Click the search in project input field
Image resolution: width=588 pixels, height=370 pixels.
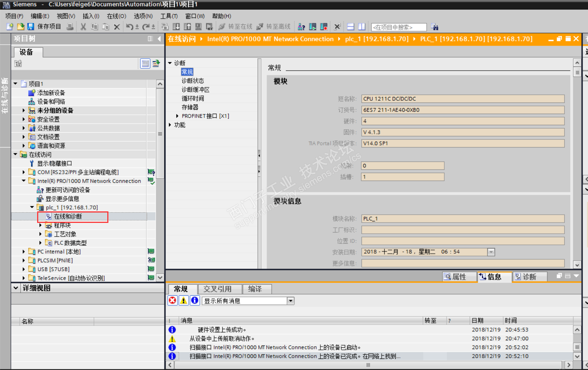point(399,27)
